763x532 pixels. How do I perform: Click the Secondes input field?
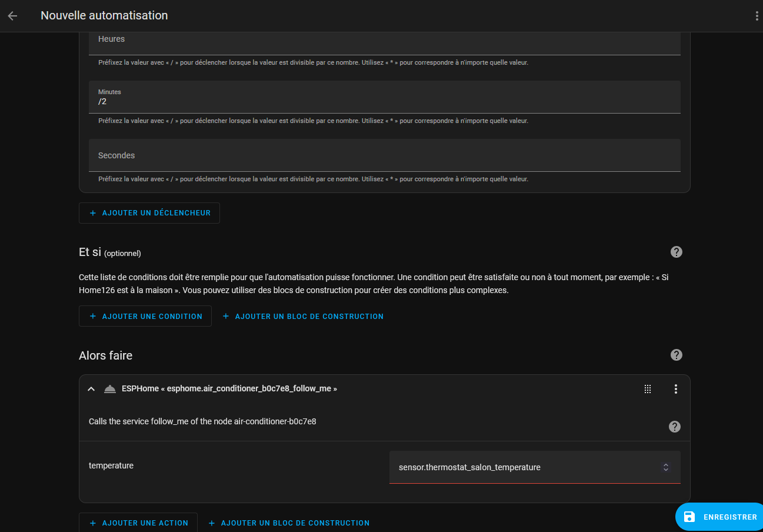pyautogui.click(x=384, y=155)
